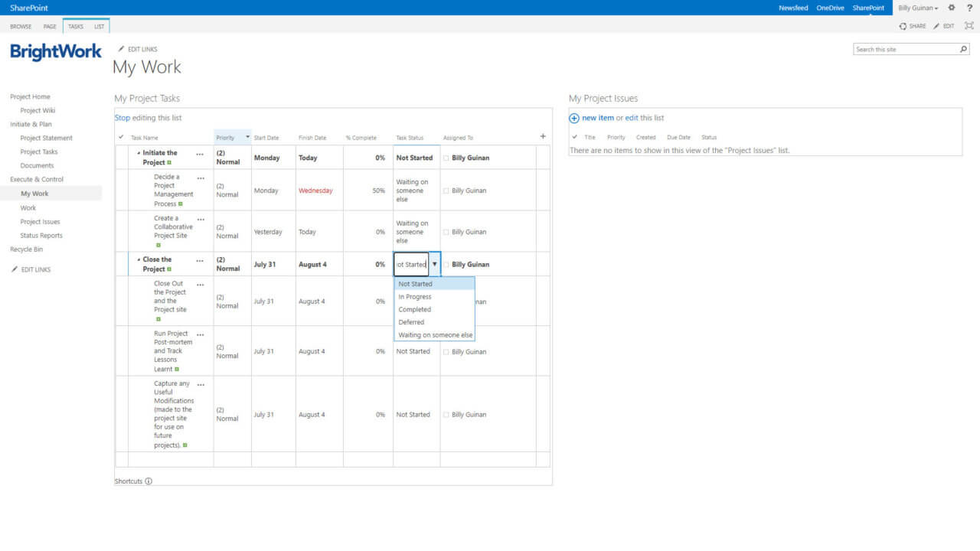The image size is (980, 551).
Task: Enter focus mode with the full-screen icon
Action: point(968,25)
